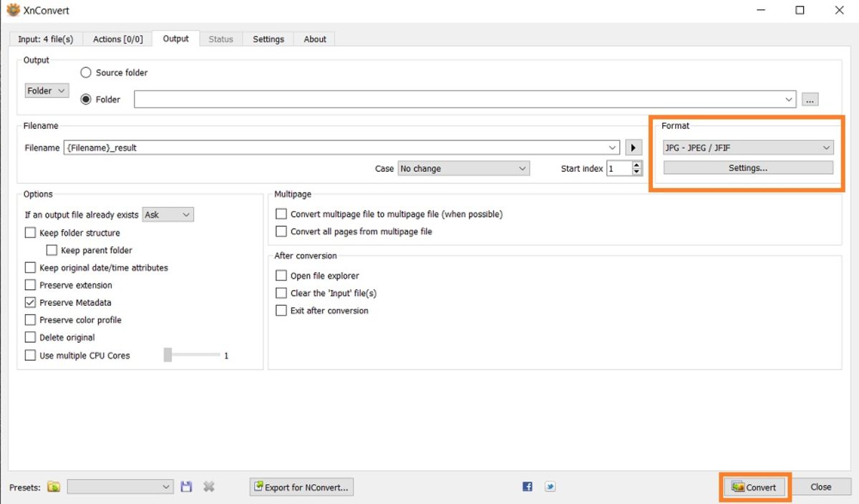Select the Source folder radio button

(x=86, y=72)
